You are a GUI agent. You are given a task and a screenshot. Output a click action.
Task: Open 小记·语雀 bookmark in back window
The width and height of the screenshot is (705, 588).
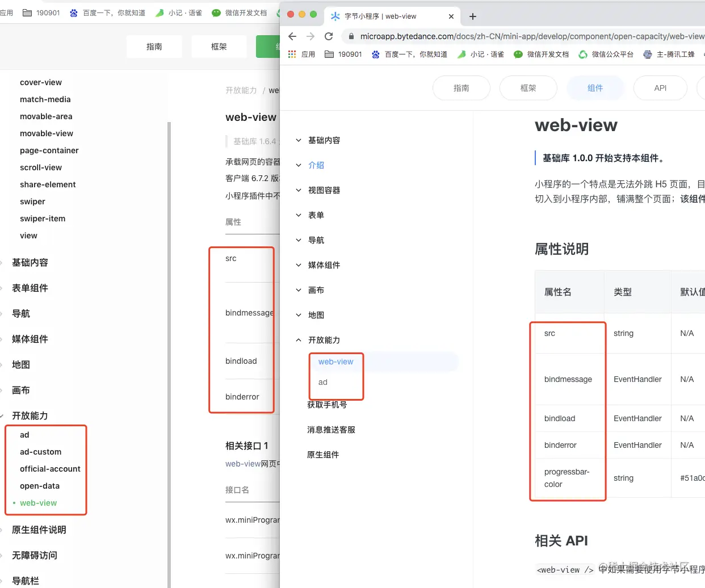click(178, 12)
